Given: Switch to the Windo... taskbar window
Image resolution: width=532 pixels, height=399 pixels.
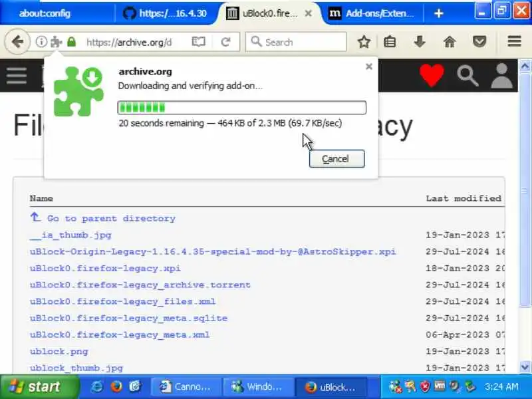Looking at the screenshot, I should point(258,387).
